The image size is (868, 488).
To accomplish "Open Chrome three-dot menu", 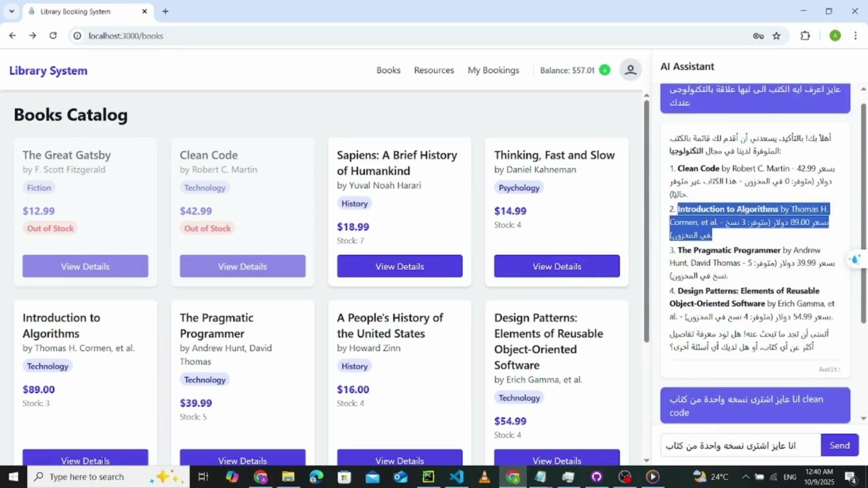I will [x=855, y=36].
